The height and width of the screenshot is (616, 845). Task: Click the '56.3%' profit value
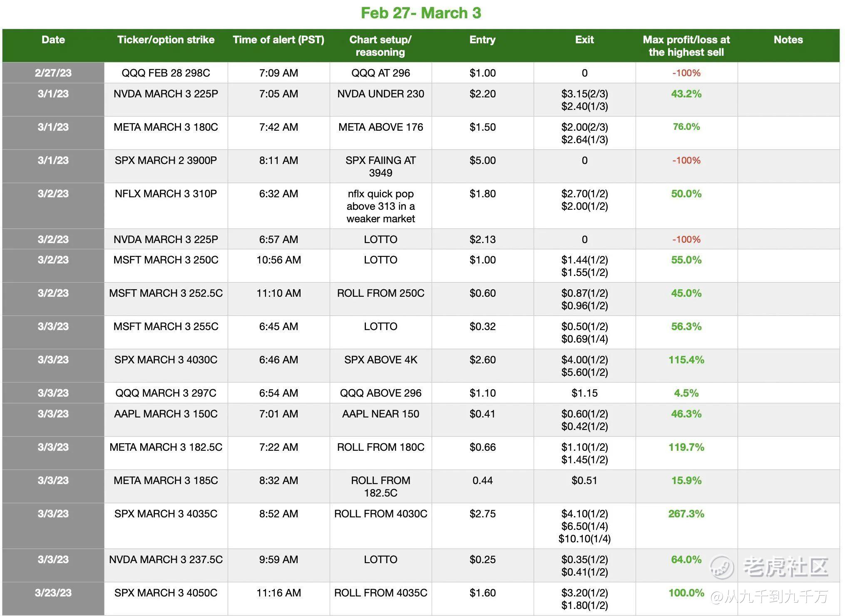point(686,327)
